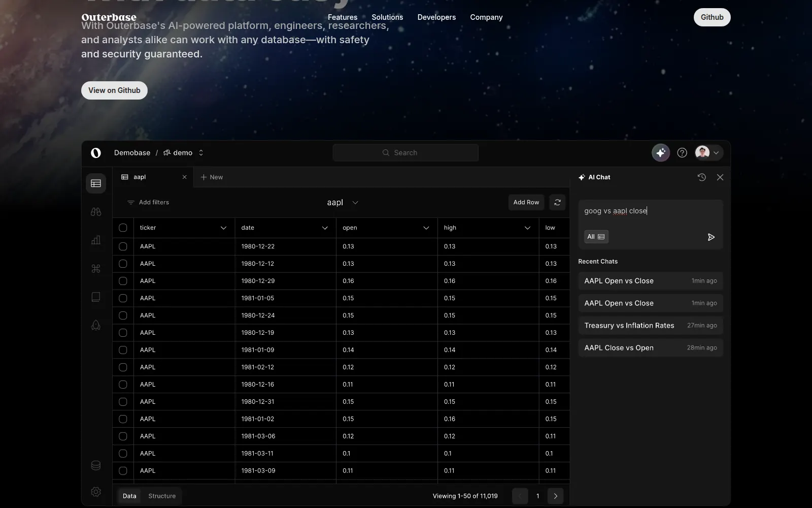
Task: Click the AI sparkle button in header
Action: pos(661,152)
